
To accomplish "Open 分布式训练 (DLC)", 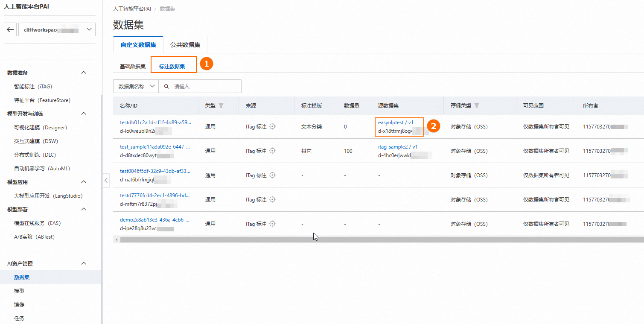I will (35, 155).
